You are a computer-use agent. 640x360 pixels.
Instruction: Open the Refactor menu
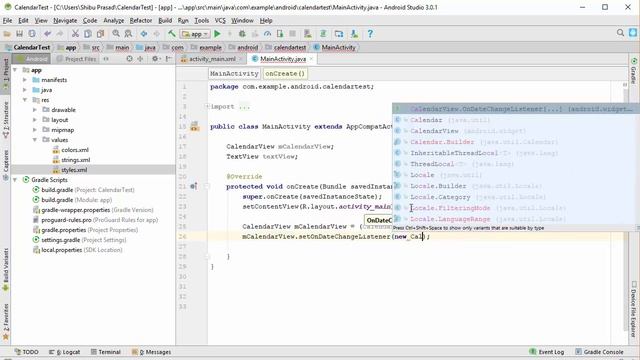point(141,20)
